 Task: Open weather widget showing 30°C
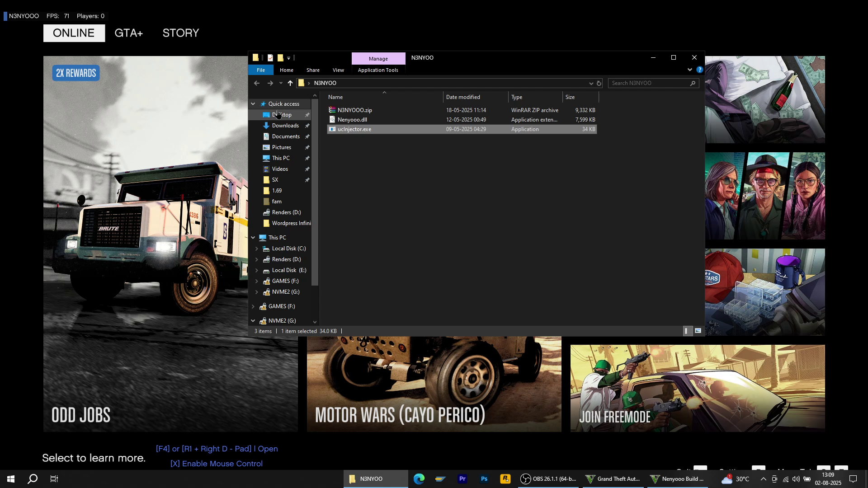(x=736, y=479)
